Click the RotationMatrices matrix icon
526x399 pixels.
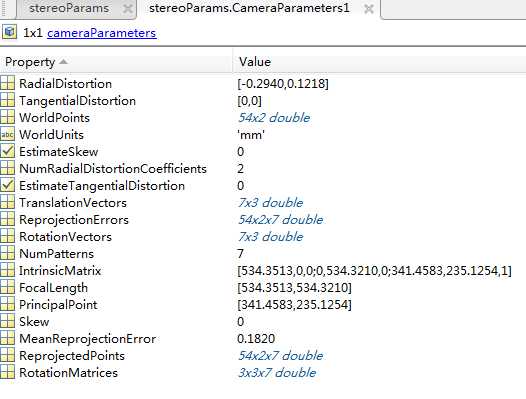click(x=7, y=372)
